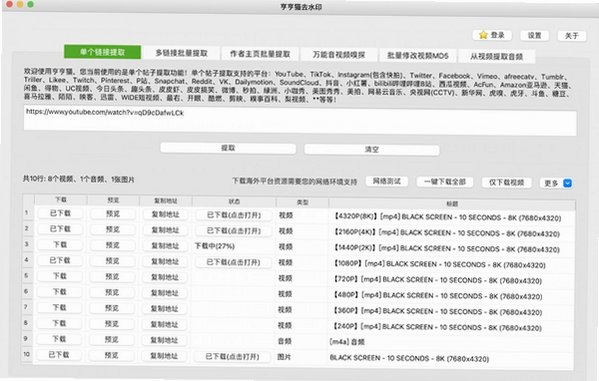Copy address of 2160P(4K) row
Screen dimensions: 599x381
pos(165,230)
